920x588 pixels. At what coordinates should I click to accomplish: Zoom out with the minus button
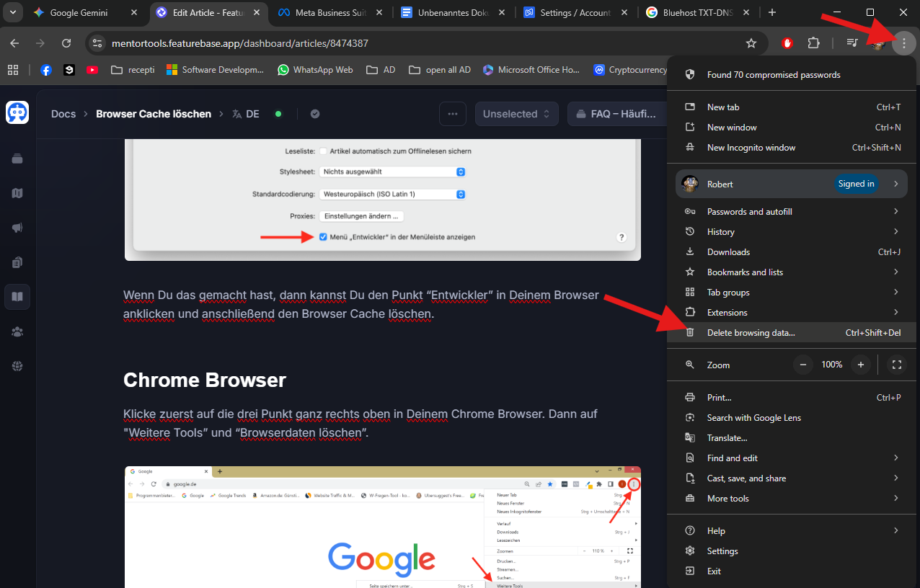tap(802, 365)
